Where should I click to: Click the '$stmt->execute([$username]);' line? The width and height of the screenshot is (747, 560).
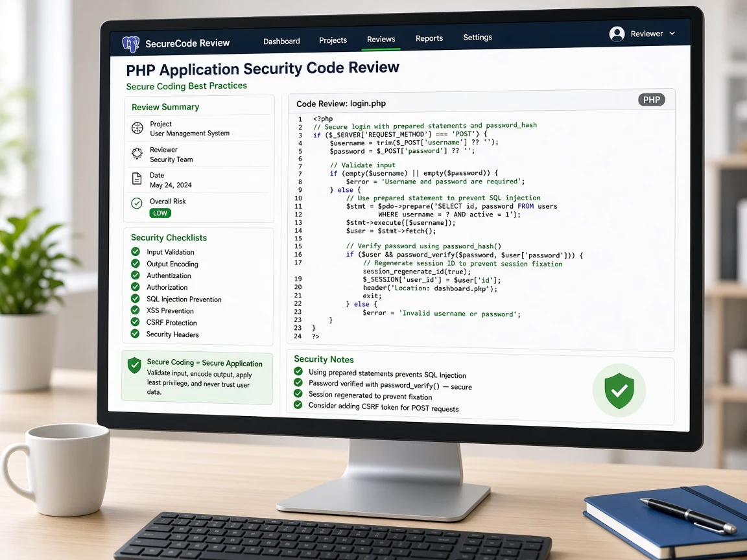pos(401,222)
